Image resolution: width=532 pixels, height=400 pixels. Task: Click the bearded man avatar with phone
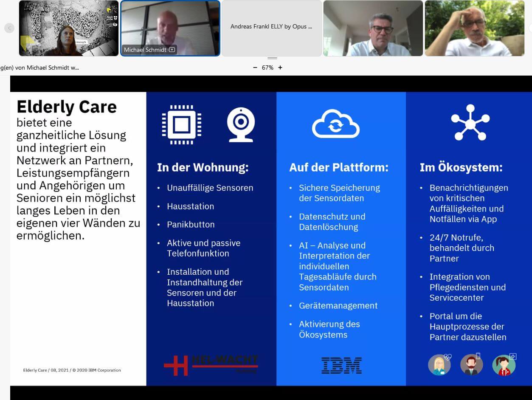click(x=472, y=364)
